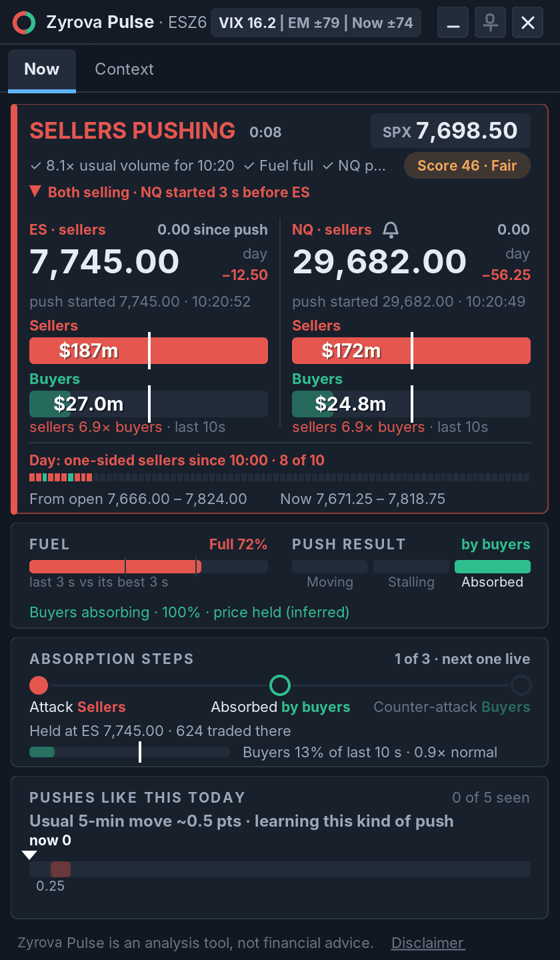Click '8.1× usual volume for 10:20' check
This screenshot has width=560, height=960.
132,165
